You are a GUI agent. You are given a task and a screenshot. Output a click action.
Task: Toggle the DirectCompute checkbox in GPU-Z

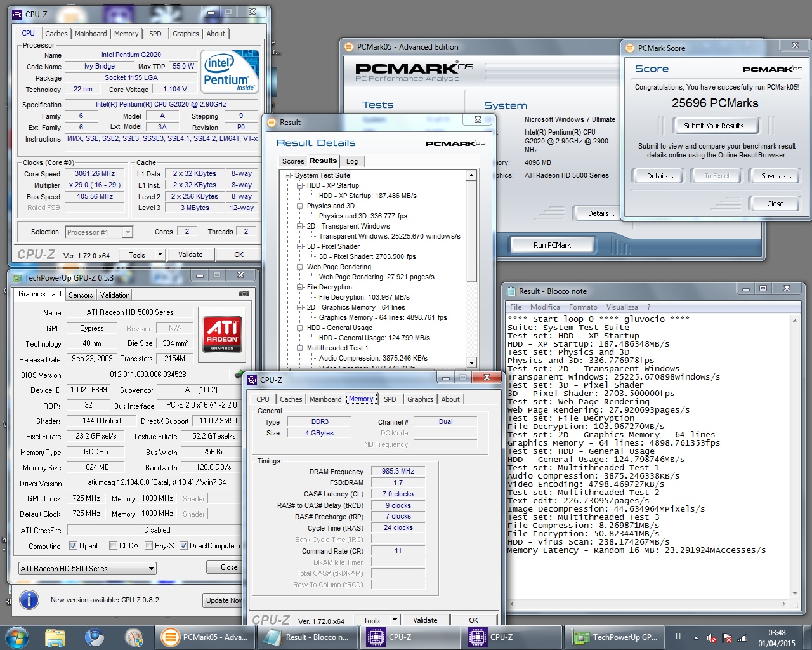click(183, 546)
